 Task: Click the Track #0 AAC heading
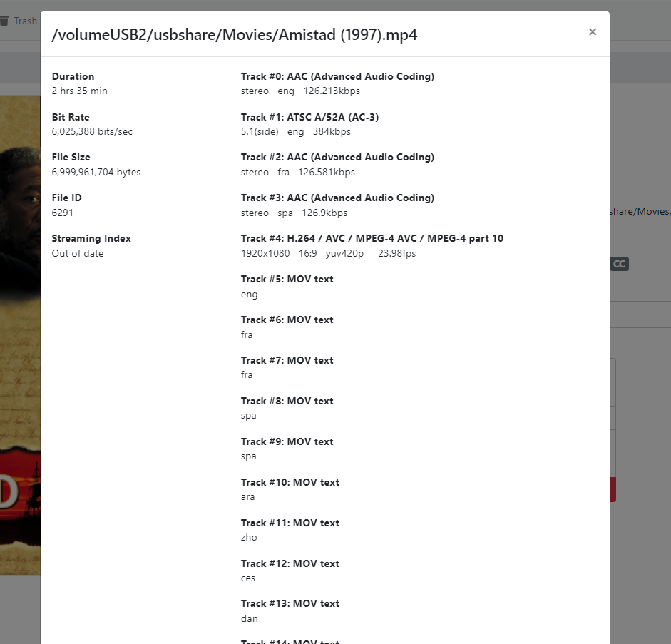pyautogui.click(x=337, y=76)
